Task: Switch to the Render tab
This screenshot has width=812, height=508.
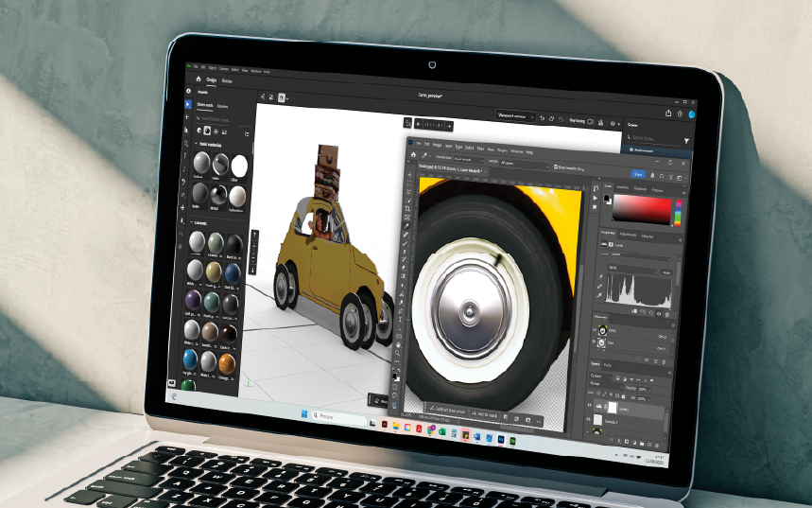Action: click(x=228, y=81)
